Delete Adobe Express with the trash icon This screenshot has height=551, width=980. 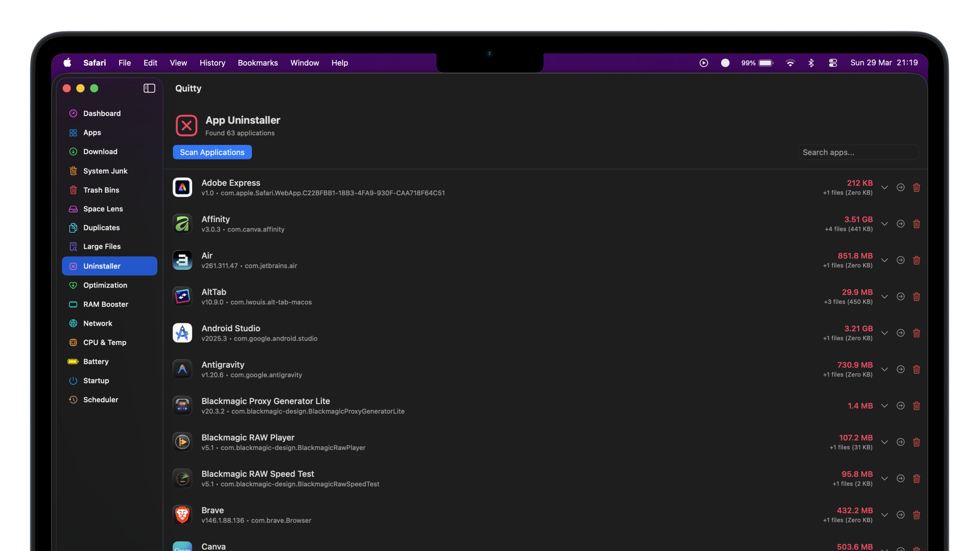(916, 187)
